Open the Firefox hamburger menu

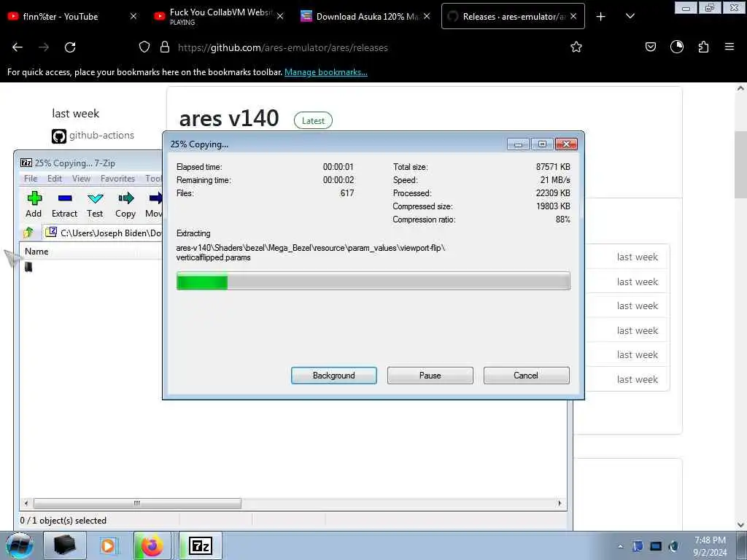point(729,47)
